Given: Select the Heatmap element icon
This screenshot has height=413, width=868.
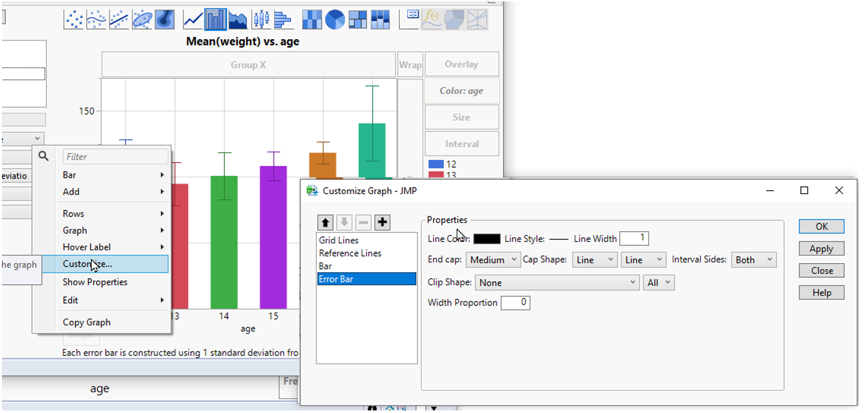Looking at the screenshot, I should 312,19.
